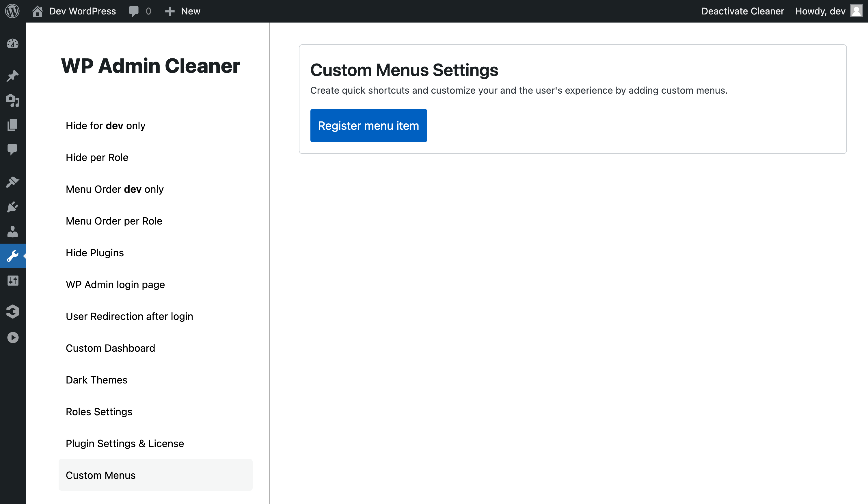
Task: Select Custom Menus section
Action: pos(155,475)
